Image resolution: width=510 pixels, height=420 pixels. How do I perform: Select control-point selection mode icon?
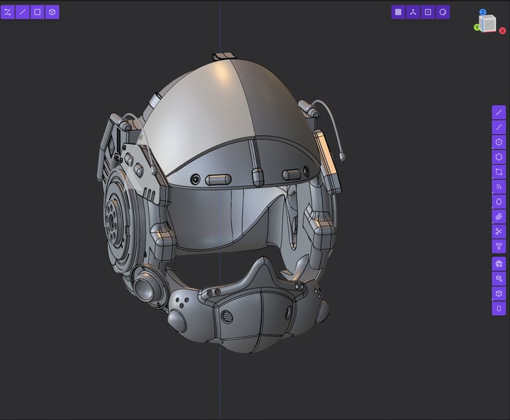7,13
